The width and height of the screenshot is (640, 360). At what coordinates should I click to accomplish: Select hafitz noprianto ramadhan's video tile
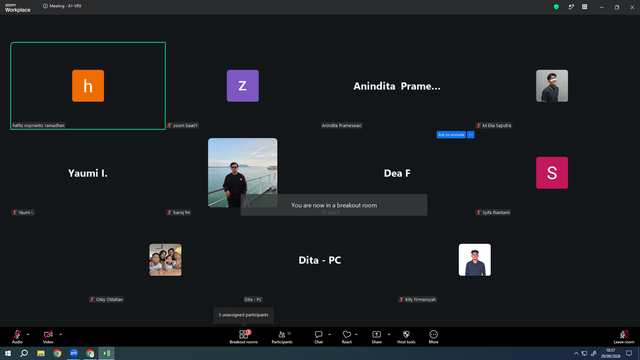pos(88,86)
